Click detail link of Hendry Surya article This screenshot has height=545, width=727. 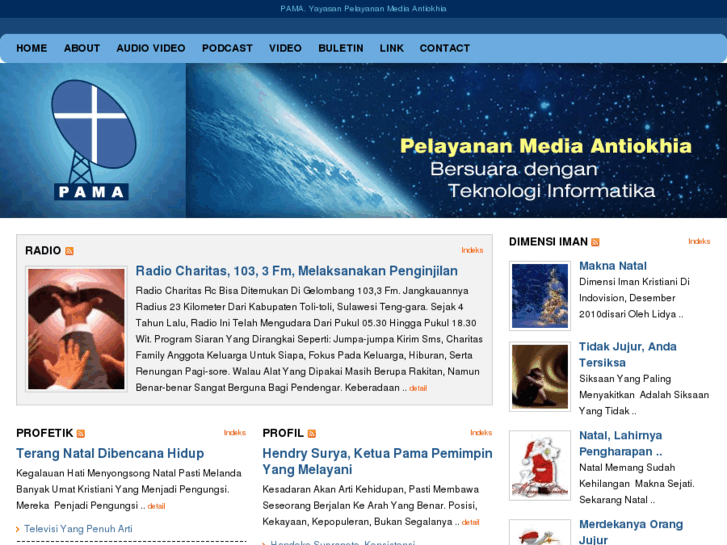pyautogui.click(x=471, y=522)
